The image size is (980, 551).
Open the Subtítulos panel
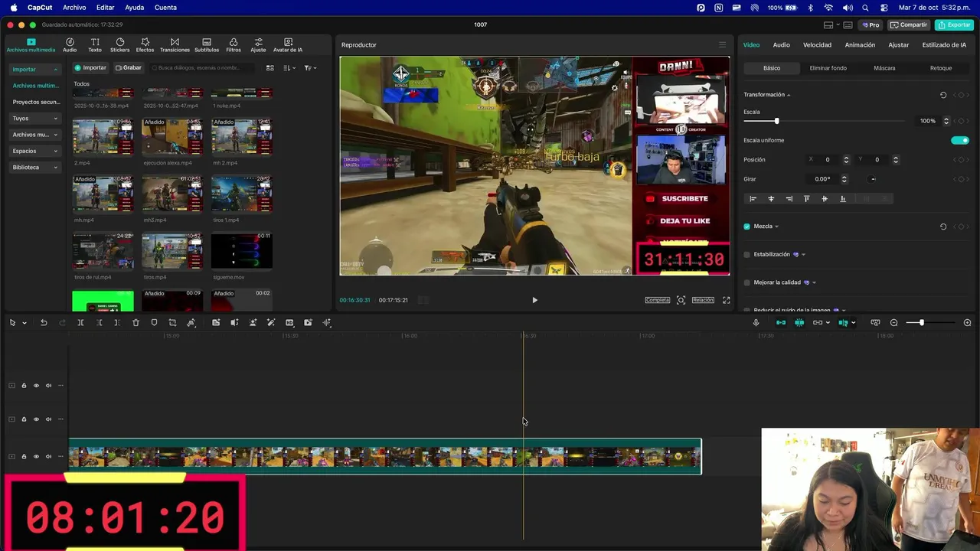pos(207,44)
